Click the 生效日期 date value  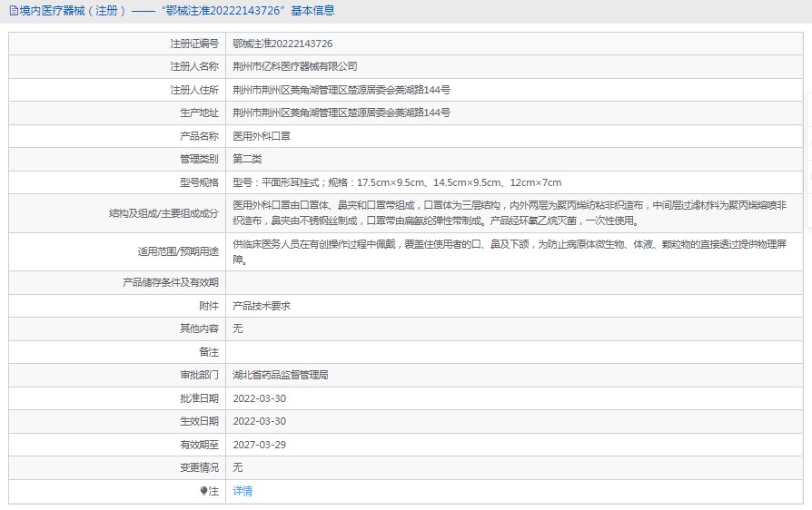point(259,421)
